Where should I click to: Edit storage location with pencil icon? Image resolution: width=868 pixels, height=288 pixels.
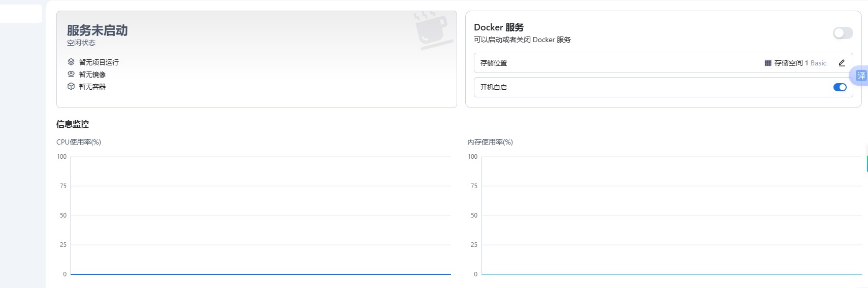click(842, 63)
